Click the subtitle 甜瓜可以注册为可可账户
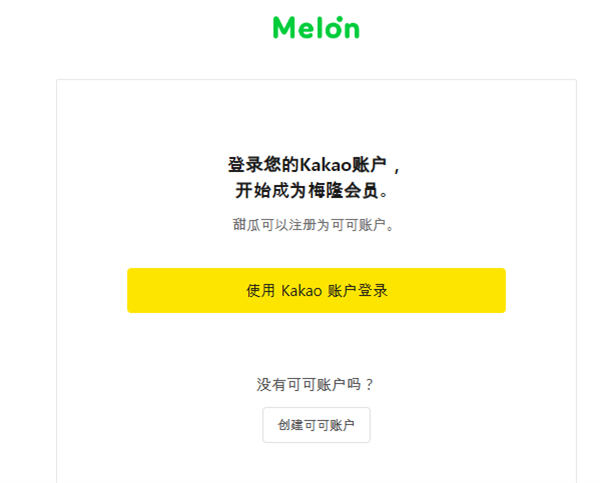600x483 pixels. [x=313, y=225]
